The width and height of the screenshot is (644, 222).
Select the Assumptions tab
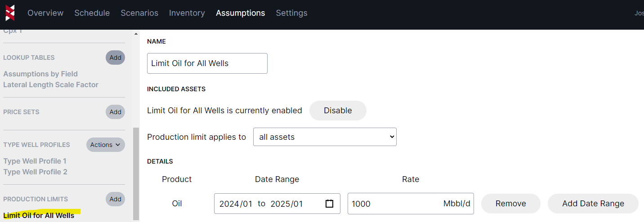coord(241,13)
